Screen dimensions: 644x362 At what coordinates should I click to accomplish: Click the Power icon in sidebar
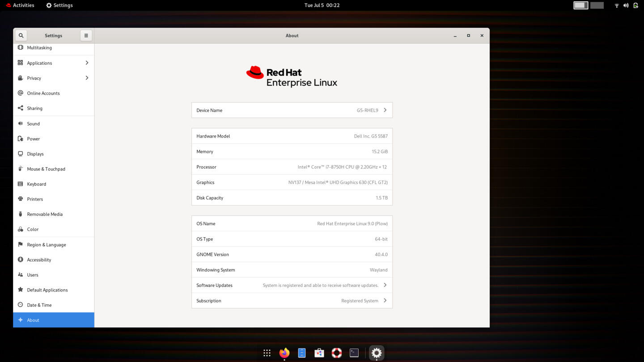pyautogui.click(x=20, y=139)
